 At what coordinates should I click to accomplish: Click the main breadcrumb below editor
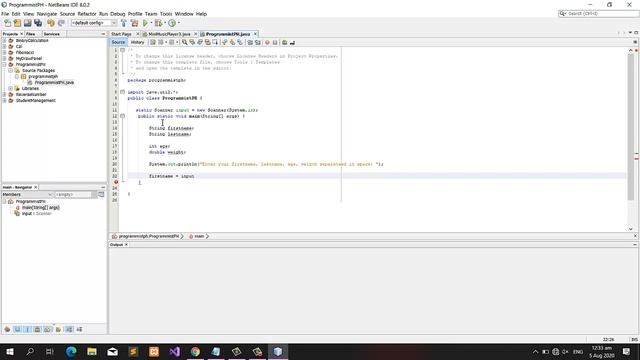click(x=199, y=236)
